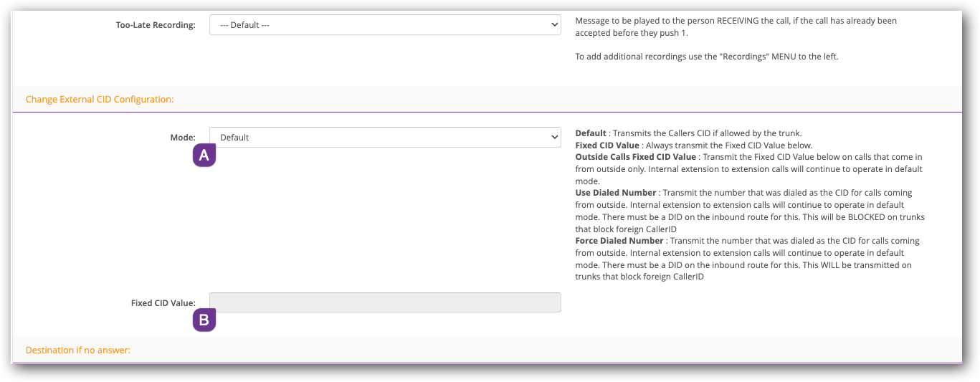
Task: Click the "Destination if no answer:" heading
Action: [78, 350]
